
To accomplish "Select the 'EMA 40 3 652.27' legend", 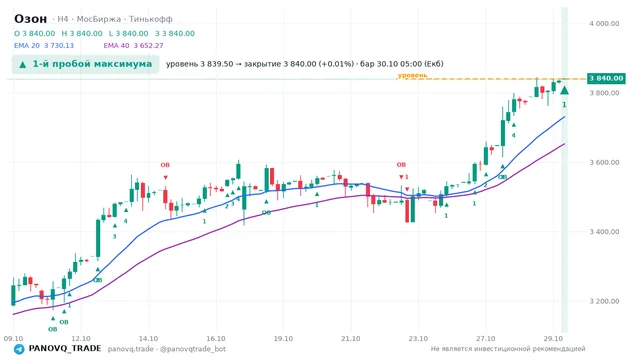I will click(x=133, y=46).
